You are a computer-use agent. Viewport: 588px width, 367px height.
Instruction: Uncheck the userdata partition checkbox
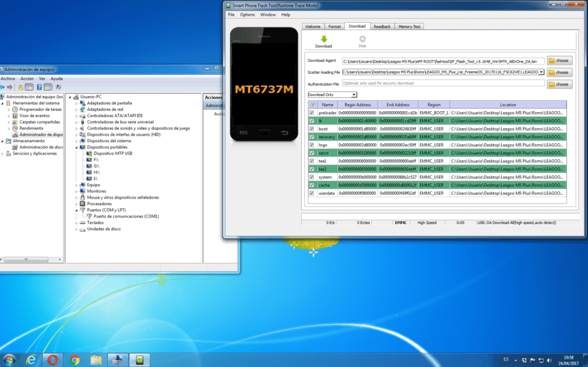pos(312,193)
